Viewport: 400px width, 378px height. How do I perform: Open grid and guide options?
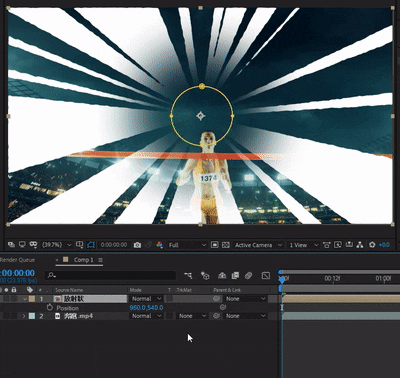tap(79, 245)
